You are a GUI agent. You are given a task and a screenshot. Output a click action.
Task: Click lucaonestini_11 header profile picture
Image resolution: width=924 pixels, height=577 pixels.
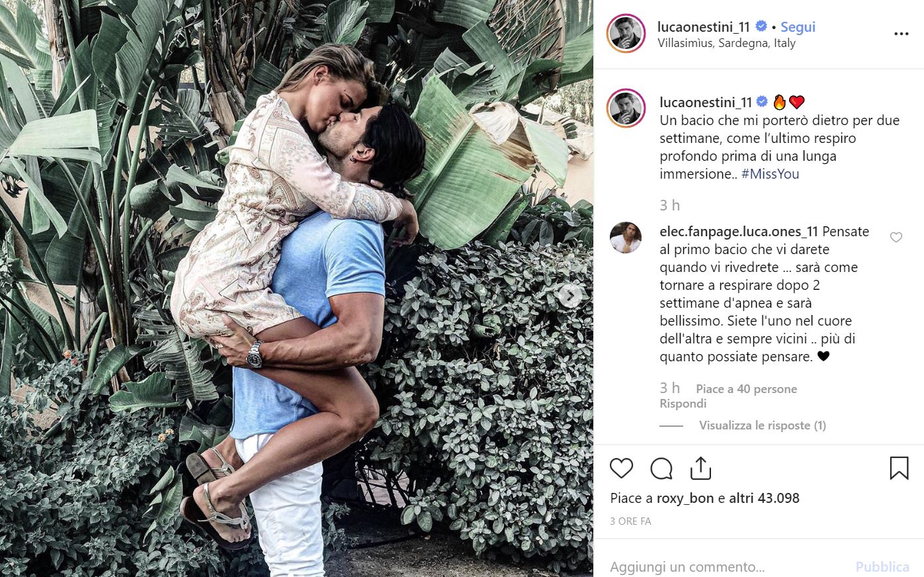626,33
